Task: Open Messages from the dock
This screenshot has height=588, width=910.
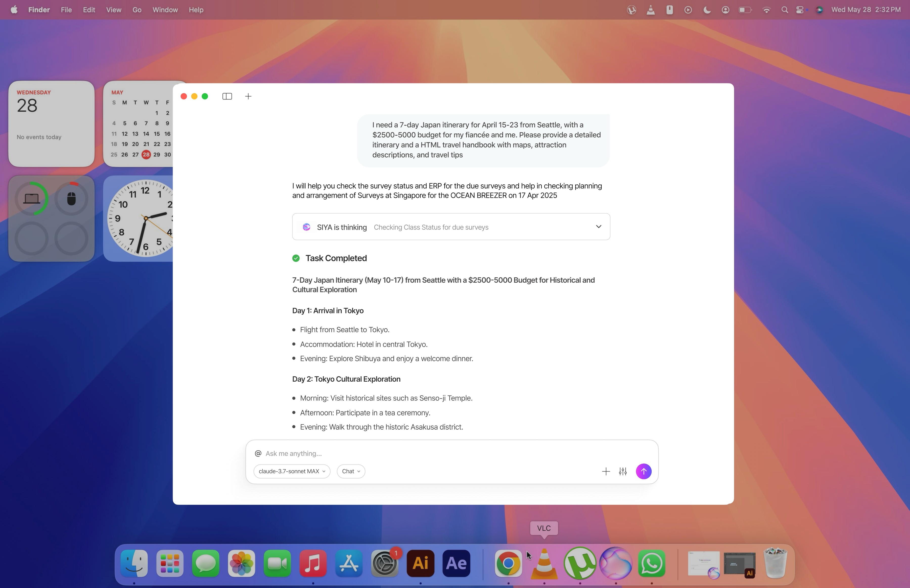Action: [206, 563]
